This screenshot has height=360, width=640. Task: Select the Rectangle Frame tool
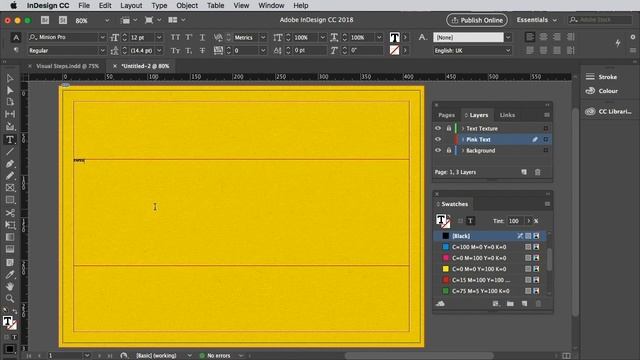click(10, 188)
